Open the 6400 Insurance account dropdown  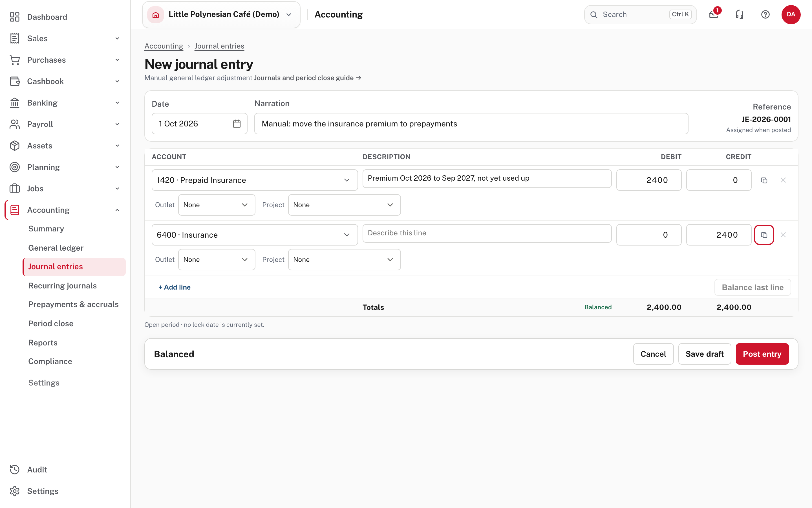click(255, 235)
